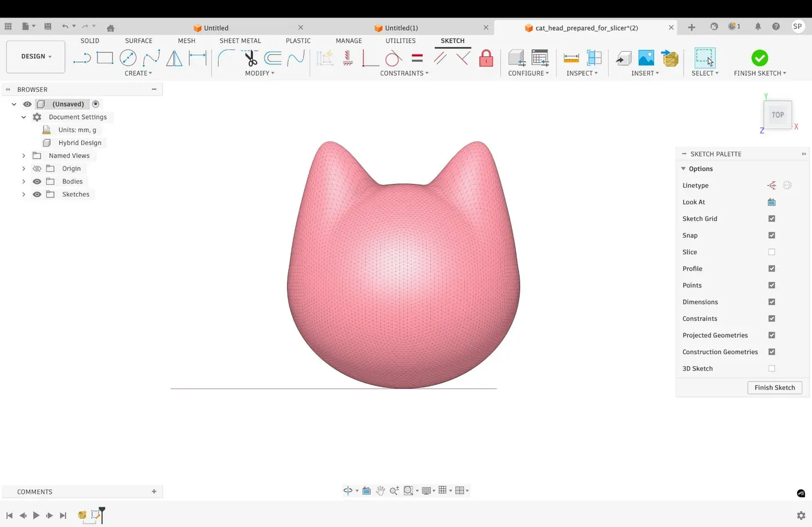Screen dimensions: 812x527
Task: Uncheck the Sketch Grid checkbox
Action: (771, 219)
